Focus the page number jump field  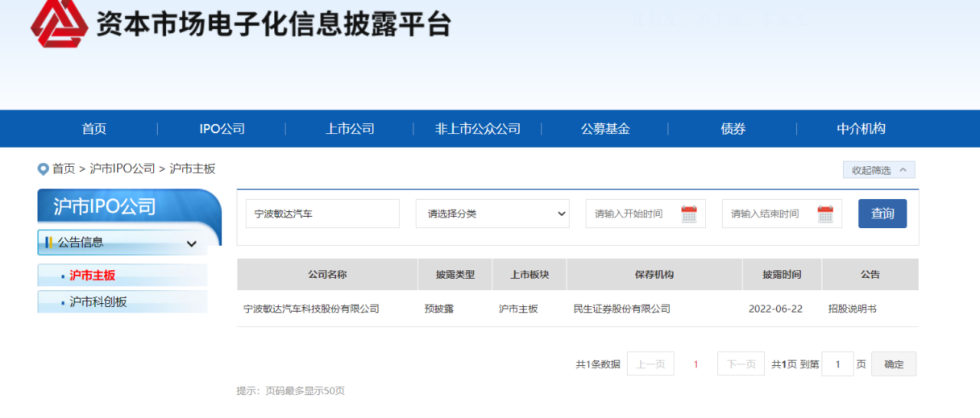838,364
